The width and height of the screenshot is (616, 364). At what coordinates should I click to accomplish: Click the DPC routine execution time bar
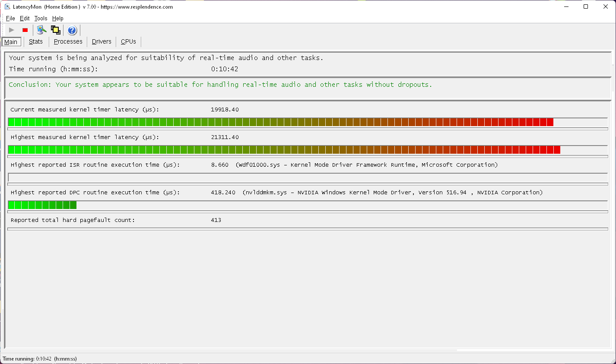308,205
